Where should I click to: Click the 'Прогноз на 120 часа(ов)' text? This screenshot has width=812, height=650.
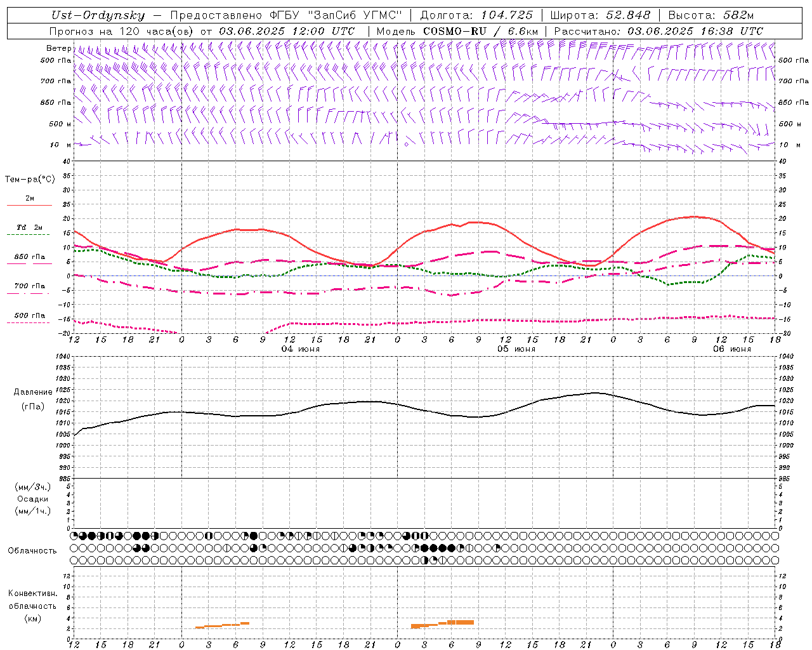[122, 31]
